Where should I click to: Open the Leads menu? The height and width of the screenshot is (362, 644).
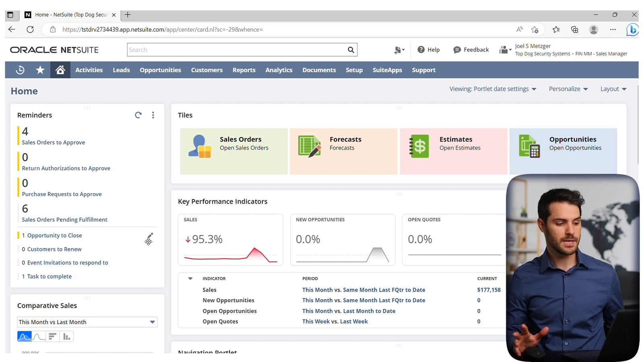pyautogui.click(x=121, y=70)
